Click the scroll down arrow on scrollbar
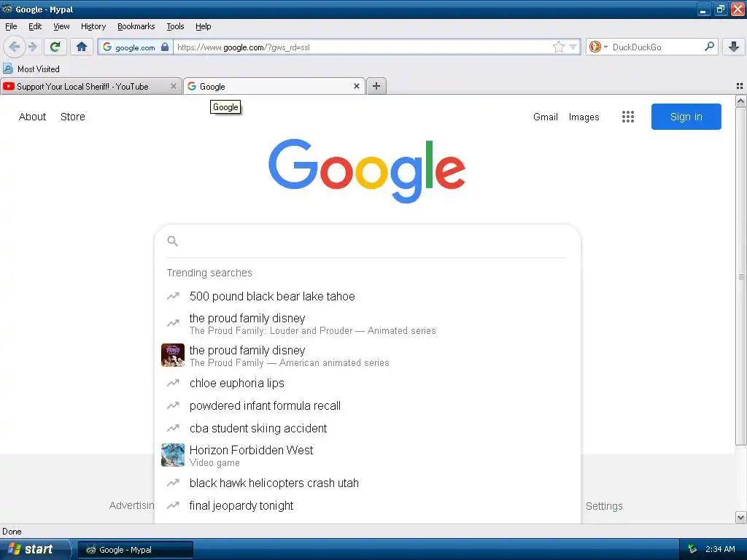The width and height of the screenshot is (747, 560). tap(740, 518)
